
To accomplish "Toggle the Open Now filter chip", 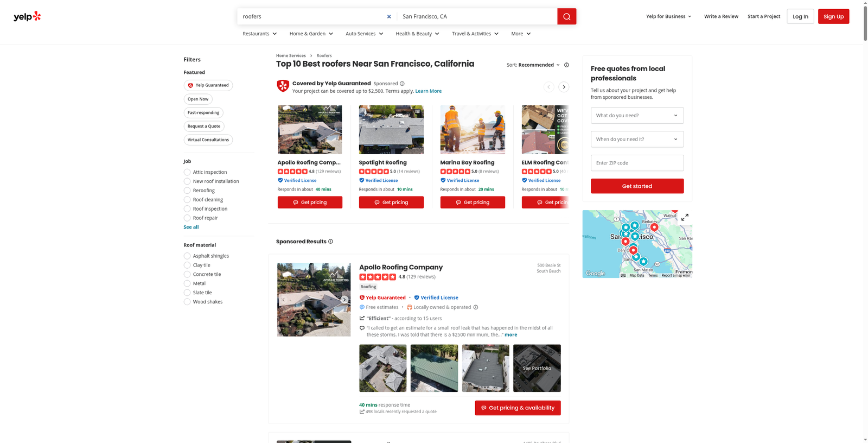I will [x=198, y=99].
